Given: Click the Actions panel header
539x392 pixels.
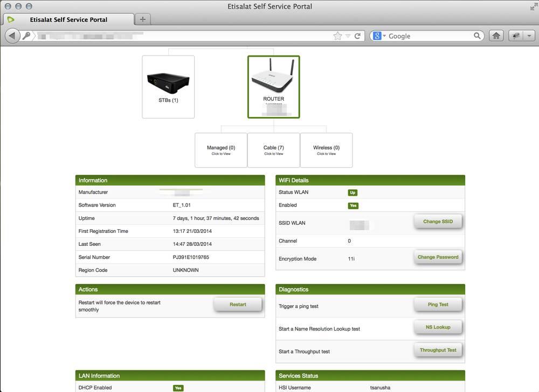Looking at the screenshot, I should pos(170,289).
